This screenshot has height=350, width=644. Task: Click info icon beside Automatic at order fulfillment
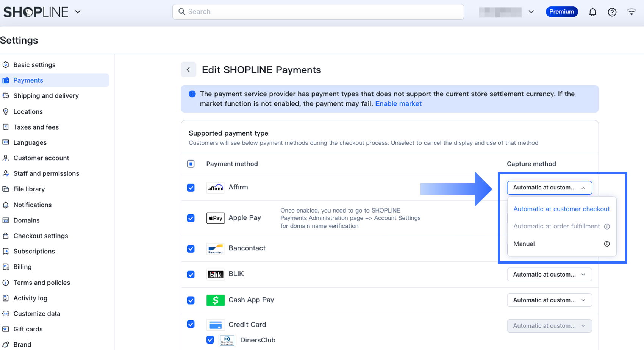pyautogui.click(x=607, y=227)
